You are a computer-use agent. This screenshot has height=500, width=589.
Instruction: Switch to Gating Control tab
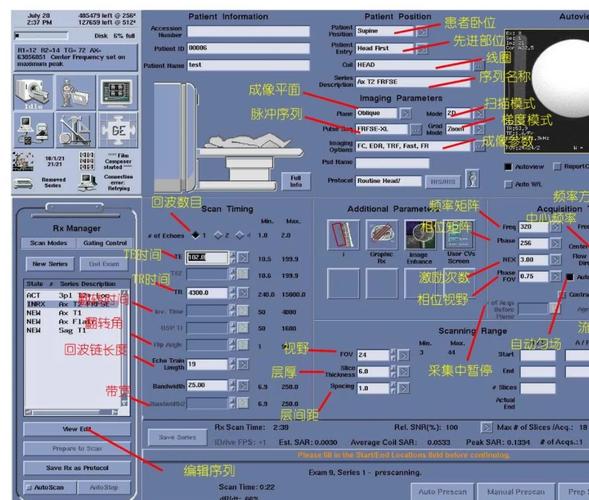(x=105, y=243)
